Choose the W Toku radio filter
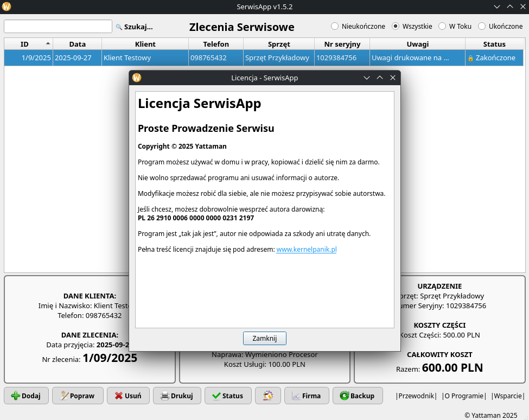This screenshot has height=420, width=529. pos(442,26)
